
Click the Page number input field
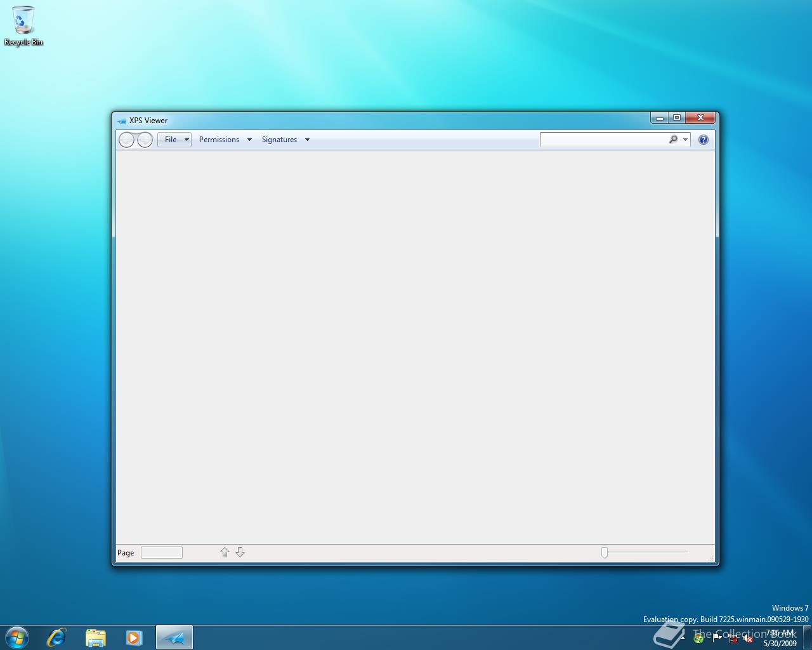162,553
